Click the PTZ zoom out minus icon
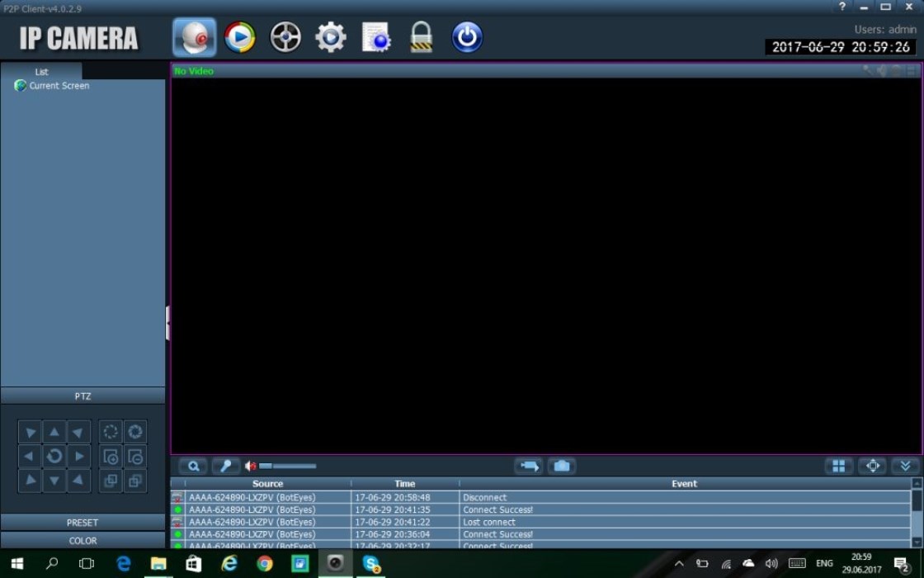 tap(135, 456)
